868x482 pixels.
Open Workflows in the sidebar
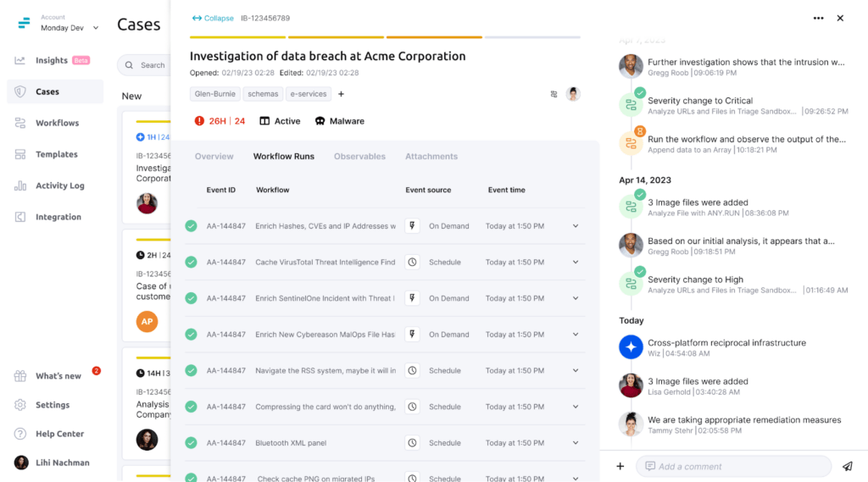coord(57,123)
